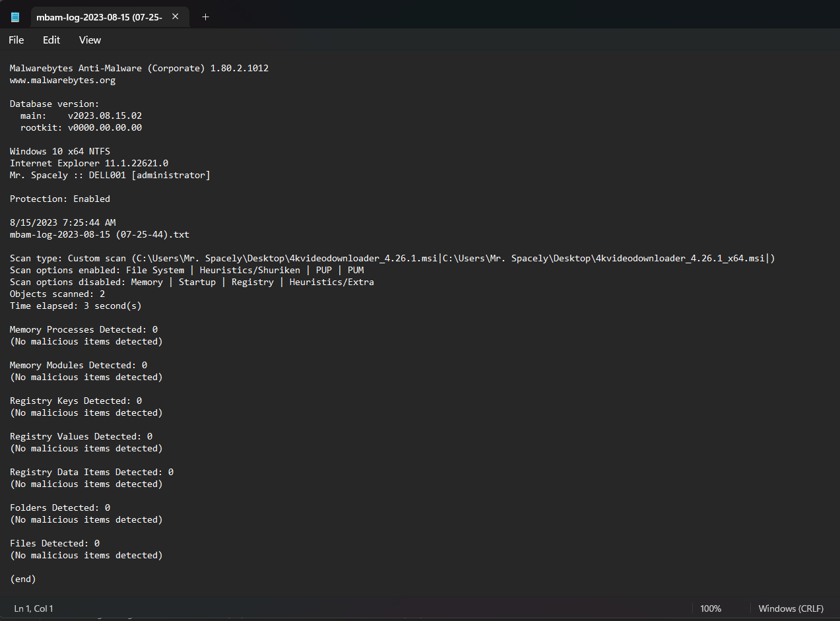
Task: Click the 'Protection: Enabled' line
Action: tap(60, 199)
